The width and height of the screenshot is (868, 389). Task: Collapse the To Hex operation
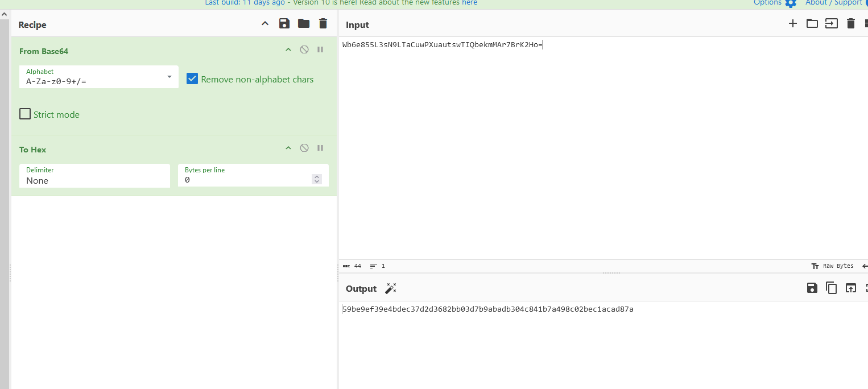point(288,148)
